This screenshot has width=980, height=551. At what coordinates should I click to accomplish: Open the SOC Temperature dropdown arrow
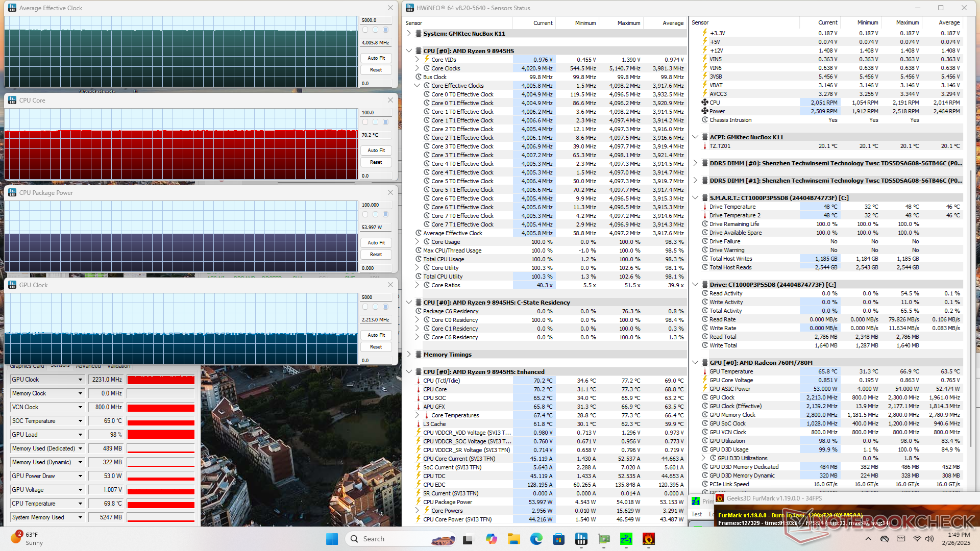(x=80, y=421)
